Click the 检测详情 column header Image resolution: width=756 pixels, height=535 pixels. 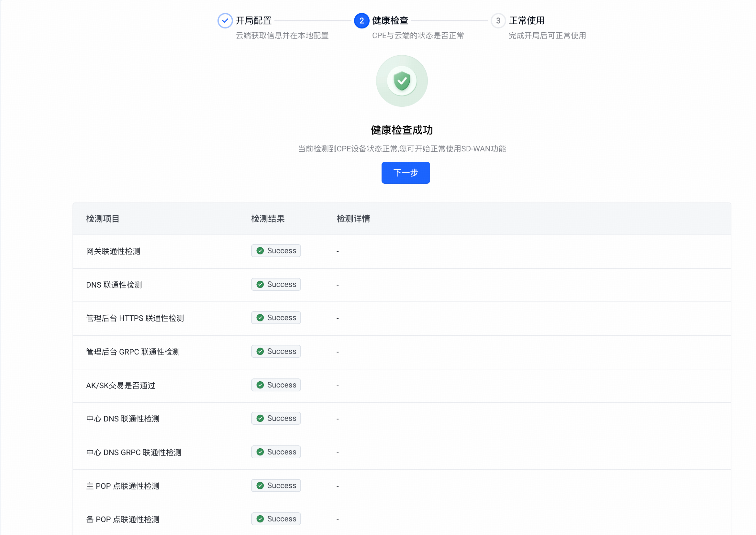353,219
